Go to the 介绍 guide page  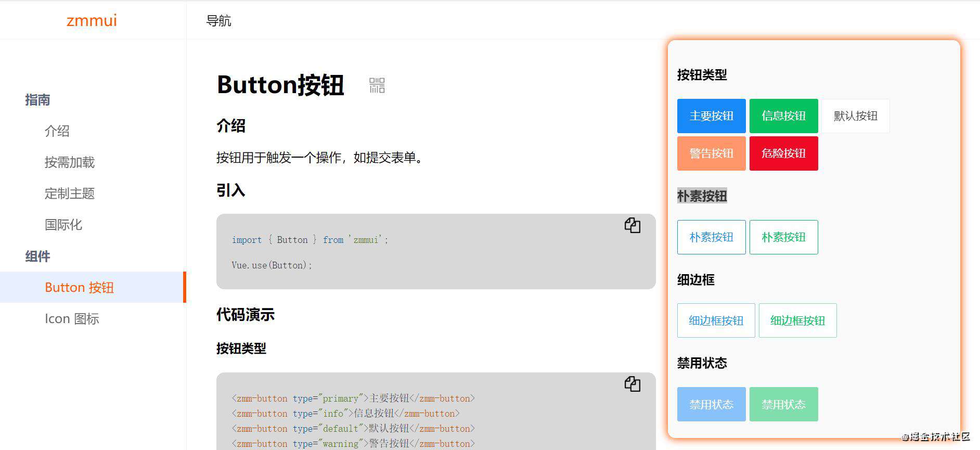point(57,131)
